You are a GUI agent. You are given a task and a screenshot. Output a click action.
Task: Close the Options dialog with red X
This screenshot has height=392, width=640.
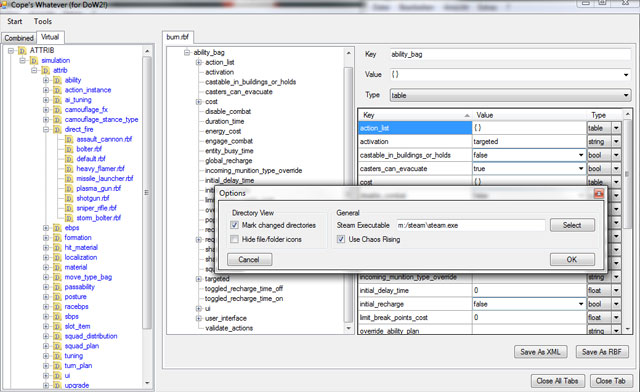pyautogui.click(x=598, y=194)
